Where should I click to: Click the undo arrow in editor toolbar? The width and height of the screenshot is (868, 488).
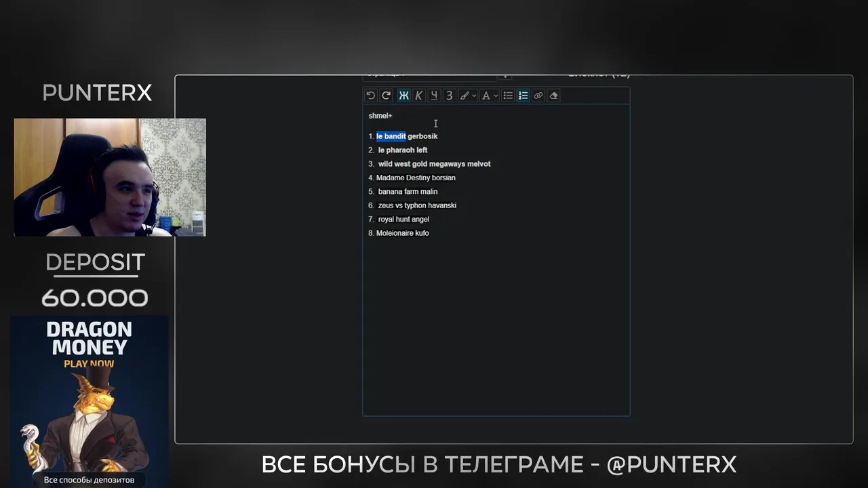[371, 96]
